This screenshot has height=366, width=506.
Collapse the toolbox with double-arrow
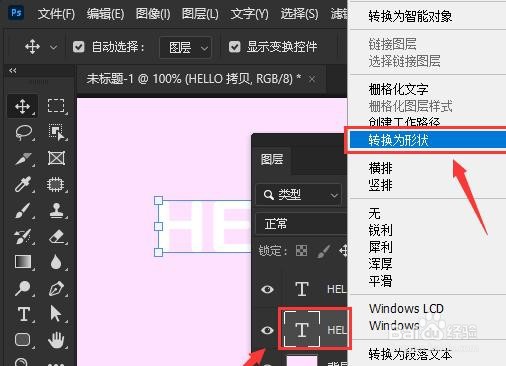[x=13, y=71]
